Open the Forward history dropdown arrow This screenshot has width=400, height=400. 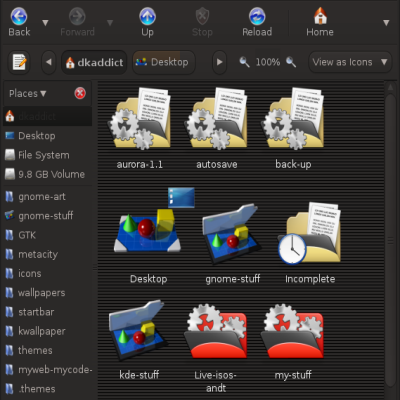[110, 23]
